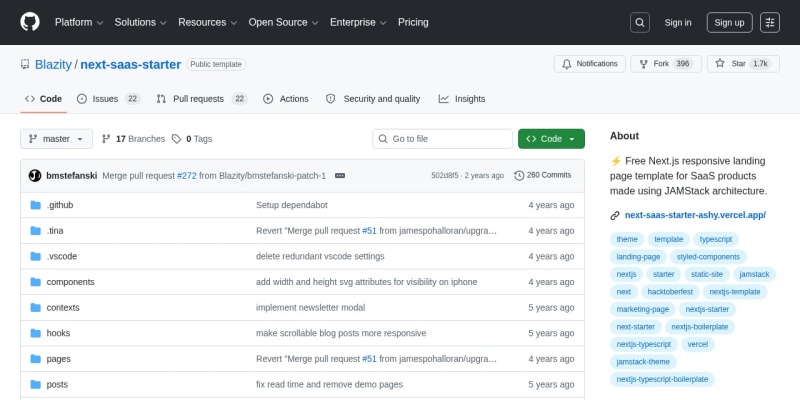Screen dimensions: 800x400
Task: Open the bmstefanski author link
Action: click(72, 176)
